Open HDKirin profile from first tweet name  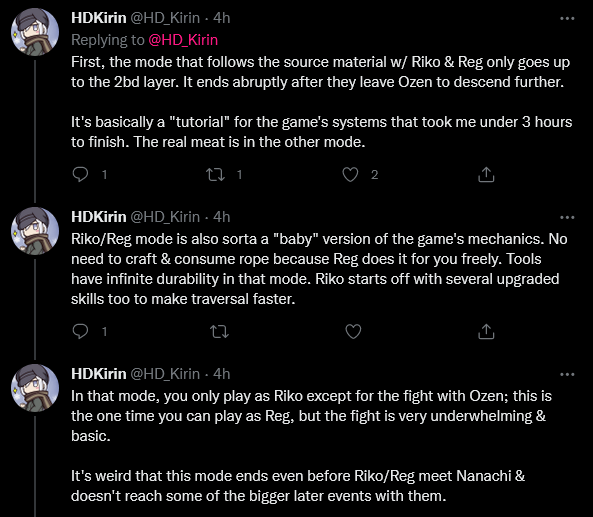pyautogui.click(x=99, y=18)
